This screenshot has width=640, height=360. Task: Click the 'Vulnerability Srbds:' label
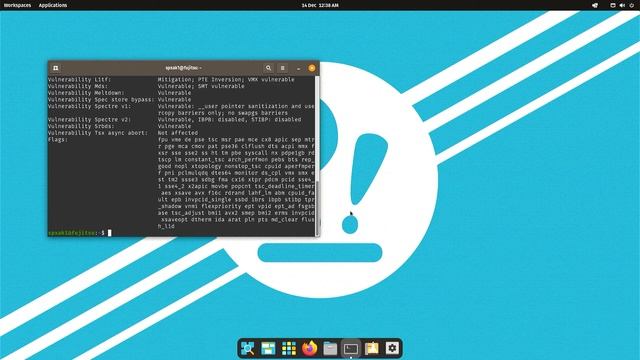pos(81,126)
